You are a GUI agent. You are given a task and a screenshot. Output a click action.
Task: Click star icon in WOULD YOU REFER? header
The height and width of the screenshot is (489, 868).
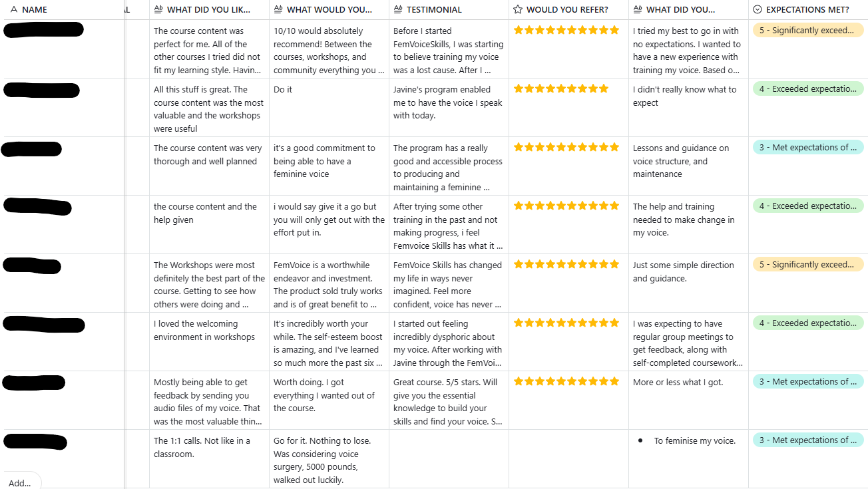[x=517, y=10]
